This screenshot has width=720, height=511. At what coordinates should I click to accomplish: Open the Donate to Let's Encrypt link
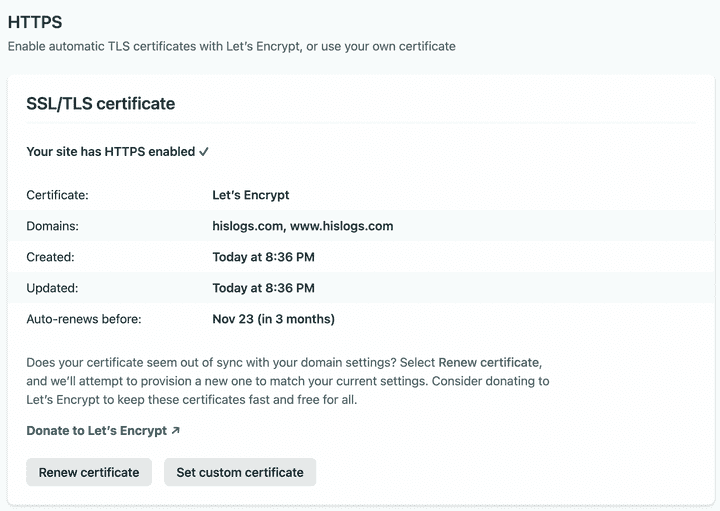pyautogui.click(x=97, y=431)
